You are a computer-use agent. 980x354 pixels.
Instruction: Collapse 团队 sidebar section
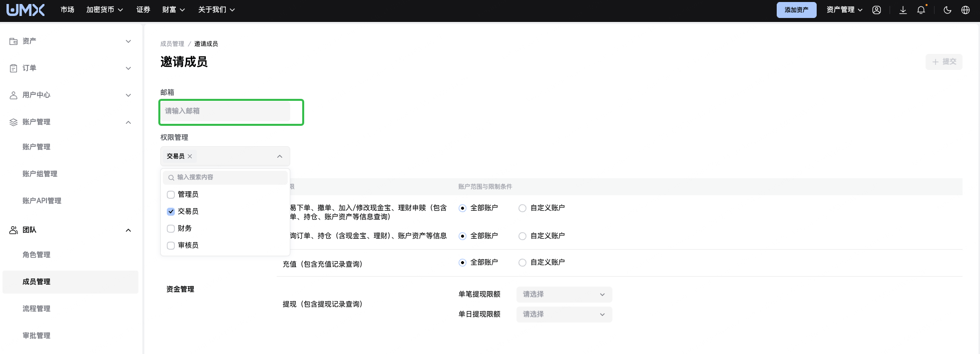pyautogui.click(x=128, y=230)
